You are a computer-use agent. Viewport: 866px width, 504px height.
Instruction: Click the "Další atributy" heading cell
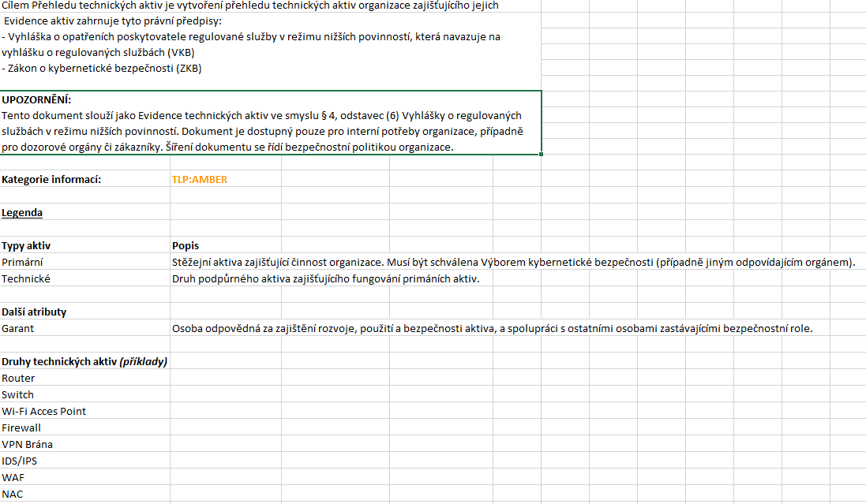coord(34,312)
